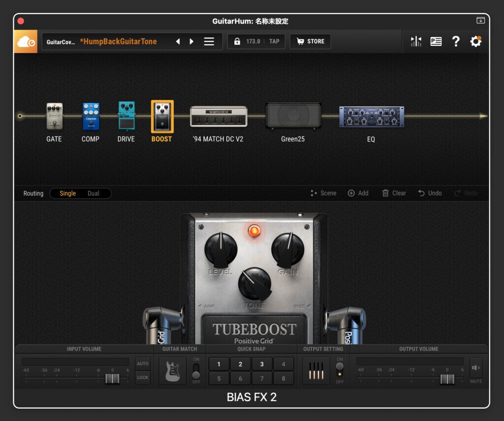Click the TONE knob on Tubeboost
Viewport: 504px width, 421px height.
[x=254, y=284]
